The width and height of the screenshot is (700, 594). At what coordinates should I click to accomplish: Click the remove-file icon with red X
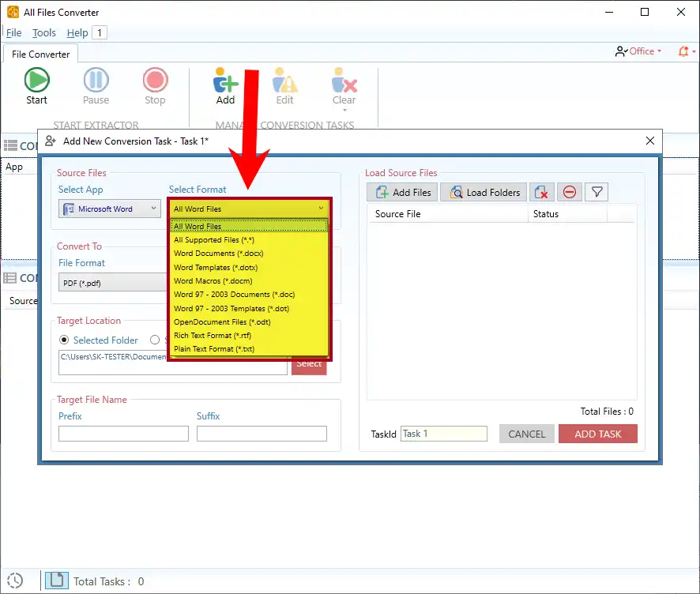coord(541,193)
